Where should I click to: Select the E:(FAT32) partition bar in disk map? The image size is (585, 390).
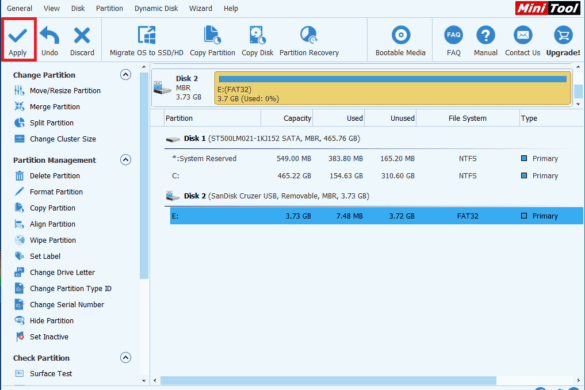(x=392, y=88)
